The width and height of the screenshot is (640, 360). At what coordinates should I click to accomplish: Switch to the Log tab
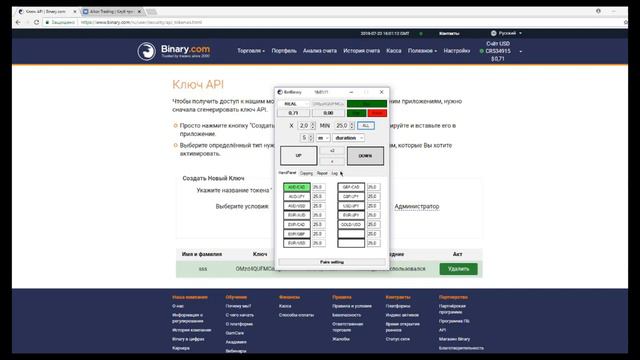[x=335, y=173]
